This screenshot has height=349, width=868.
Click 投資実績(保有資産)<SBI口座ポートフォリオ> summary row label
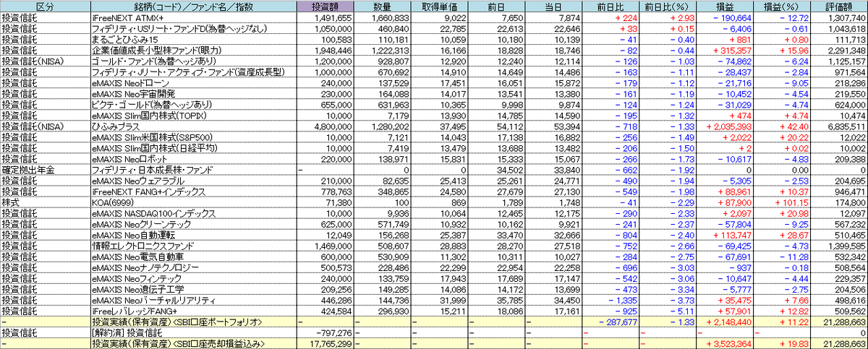point(192,322)
